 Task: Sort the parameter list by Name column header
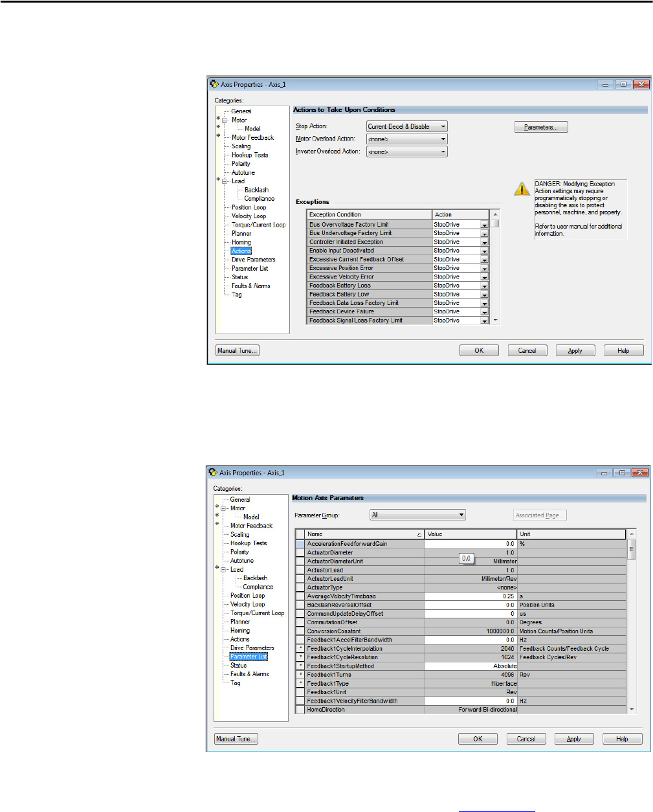tap(362, 534)
